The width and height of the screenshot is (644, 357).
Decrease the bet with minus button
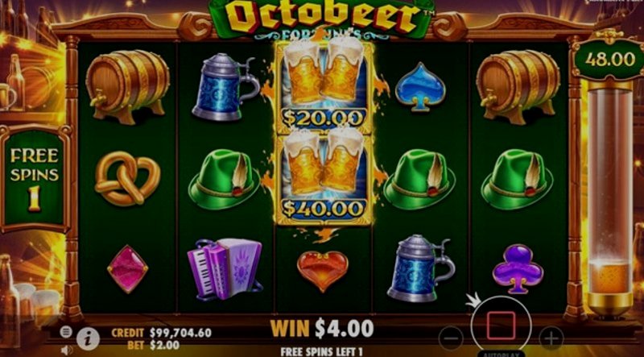click(x=451, y=339)
